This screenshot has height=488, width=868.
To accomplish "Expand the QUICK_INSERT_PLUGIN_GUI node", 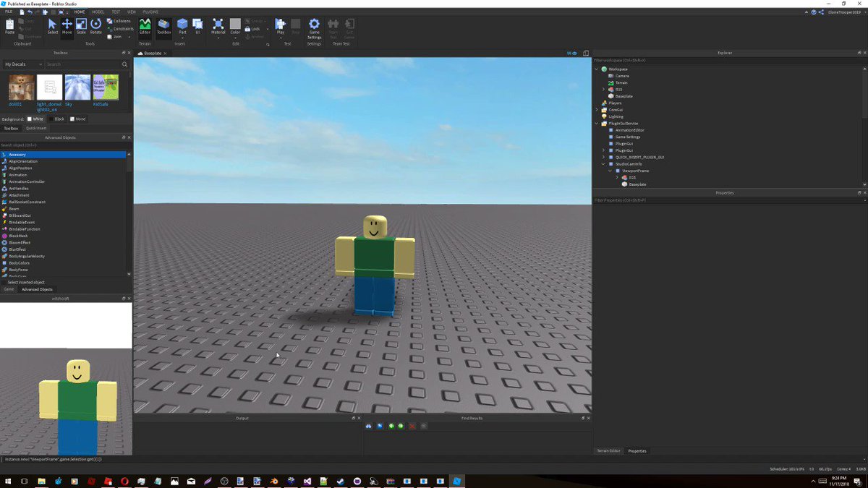I will tap(603, 157).
